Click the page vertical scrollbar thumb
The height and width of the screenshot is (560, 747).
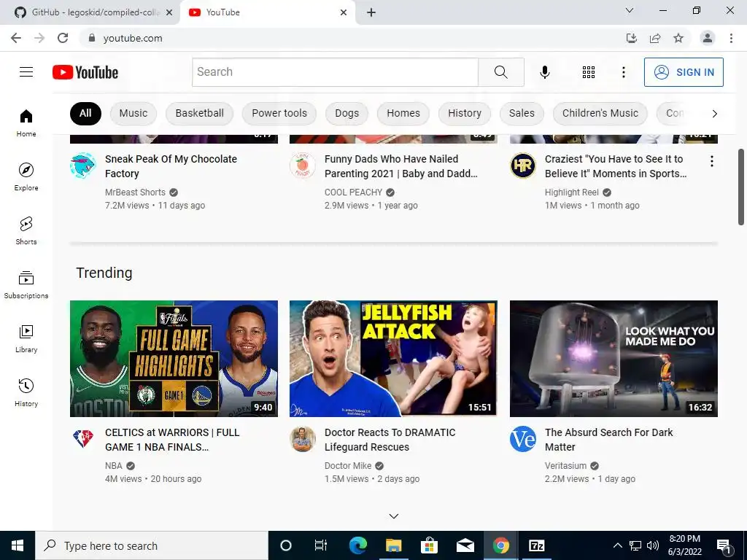coord(741,187)
